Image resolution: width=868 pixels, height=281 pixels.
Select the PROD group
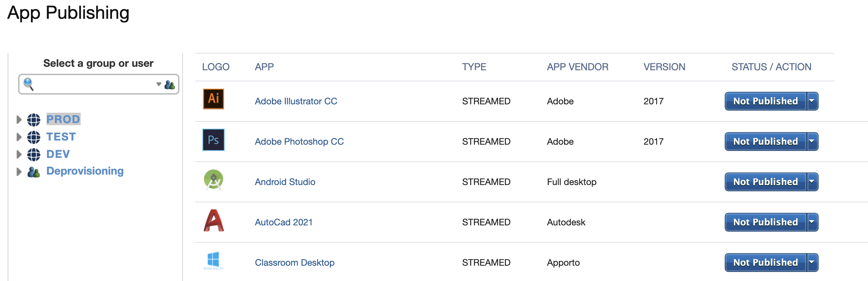[x=63, y=119]
